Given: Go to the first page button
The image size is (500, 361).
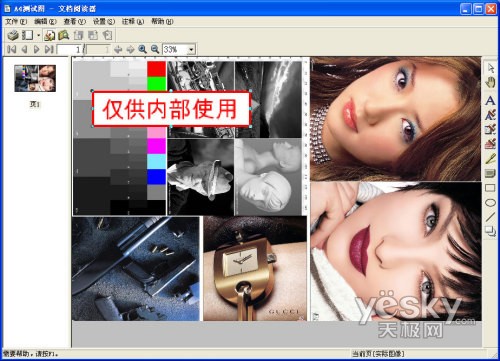Looking at the screenshot, I should (x=12, y=50).
